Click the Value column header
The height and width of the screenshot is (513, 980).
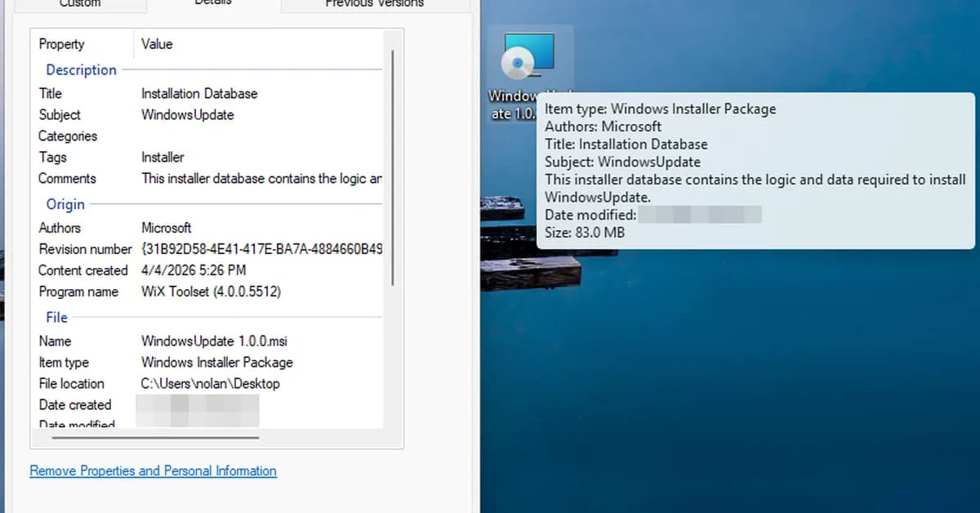[157, 44]
